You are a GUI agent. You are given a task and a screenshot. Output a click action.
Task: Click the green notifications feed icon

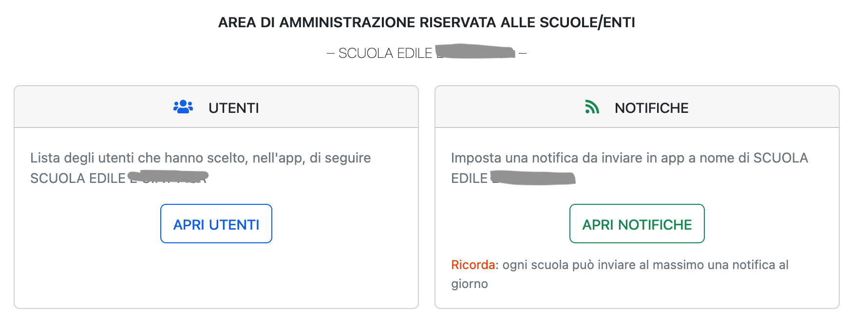coord(592,107)
